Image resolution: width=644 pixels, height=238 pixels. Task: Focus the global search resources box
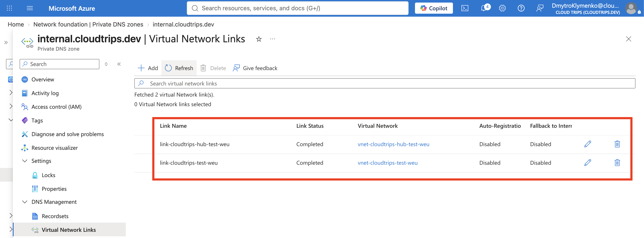(x=297, y=8)
